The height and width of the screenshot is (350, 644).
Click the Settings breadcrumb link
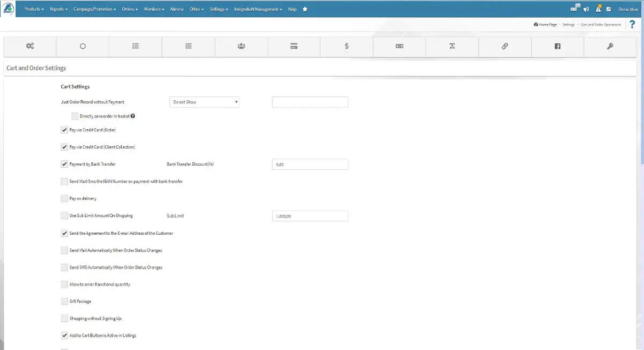click(568, 25)
